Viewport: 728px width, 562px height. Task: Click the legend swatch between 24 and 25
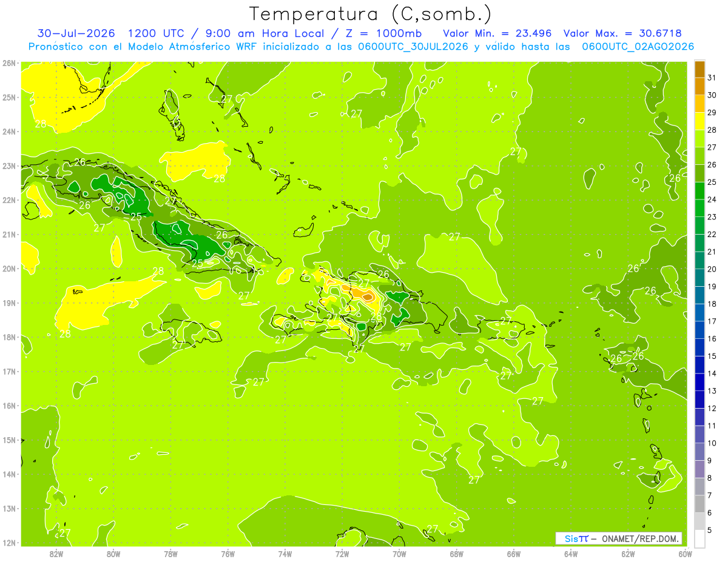(x=699, y=191)
